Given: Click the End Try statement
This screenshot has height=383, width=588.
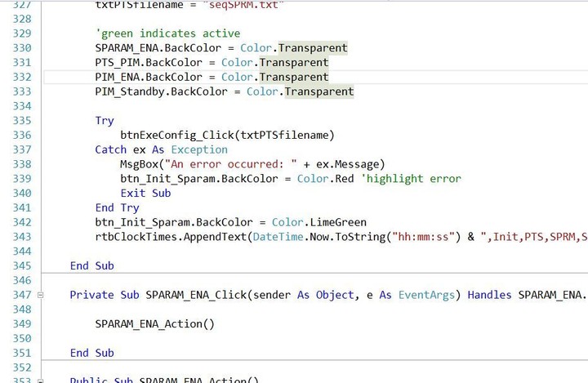Looking at the screenshot, I should [x=117, y=207].
